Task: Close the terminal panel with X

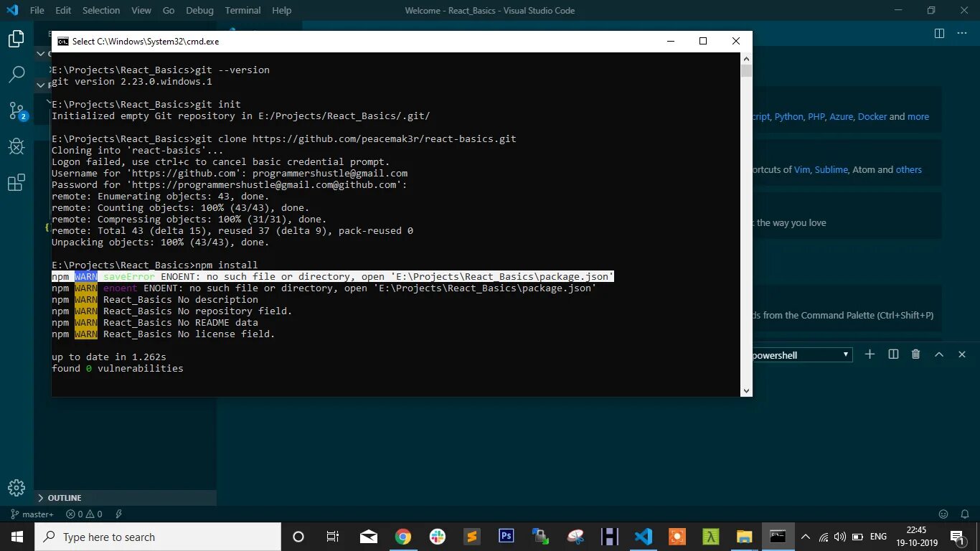Action: (961, 354)
